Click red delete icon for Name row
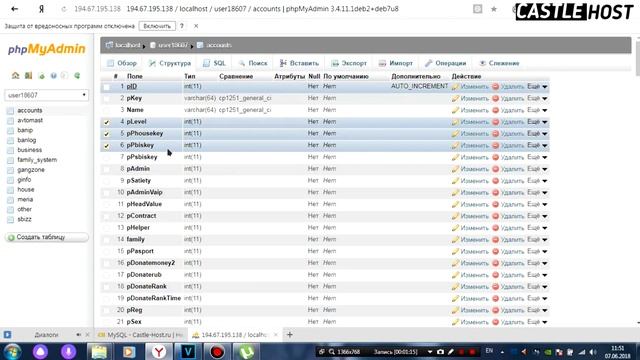 coord(496,110)
